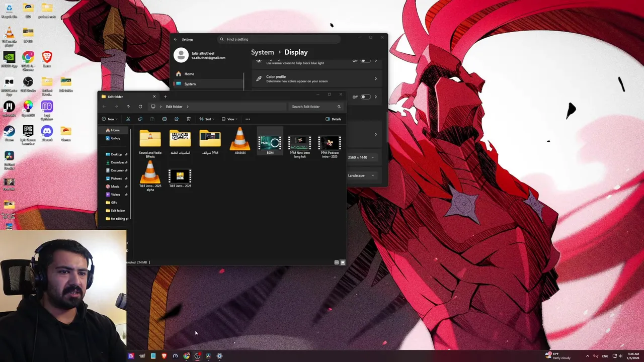Click Chrome icon in the taskbar
This screenshot has height=362, width=644.
186,356
